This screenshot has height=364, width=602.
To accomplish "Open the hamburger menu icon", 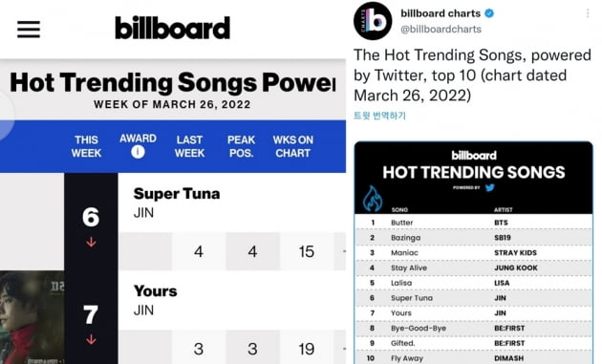I will pos(29,30).
